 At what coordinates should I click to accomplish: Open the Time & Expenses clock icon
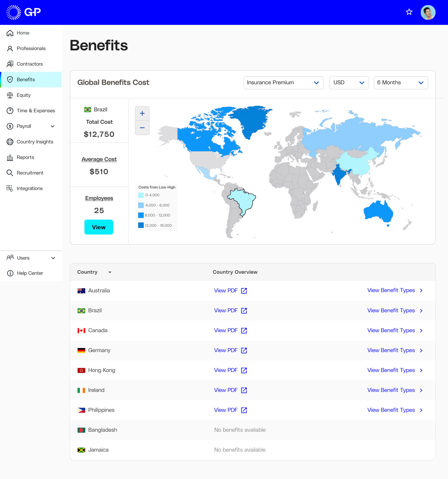click(x=10, y=110)
